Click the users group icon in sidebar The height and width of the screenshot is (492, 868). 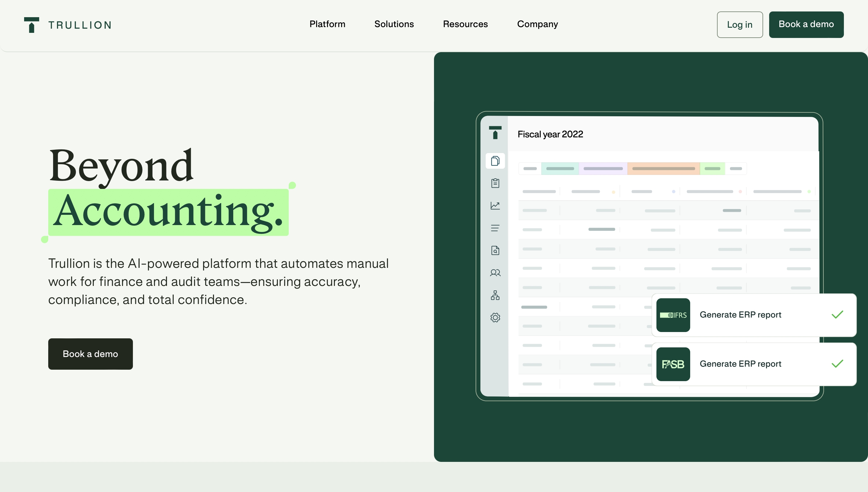pyautogui.click(x=495, y=273)
